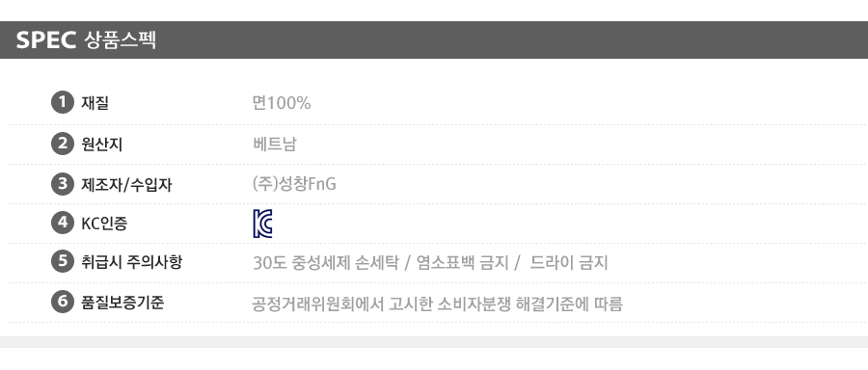Click the (주)성창FnG manufacturer text
Image resolution: width=868 pixels, height=370 pixels.
(x=294, y=184)
